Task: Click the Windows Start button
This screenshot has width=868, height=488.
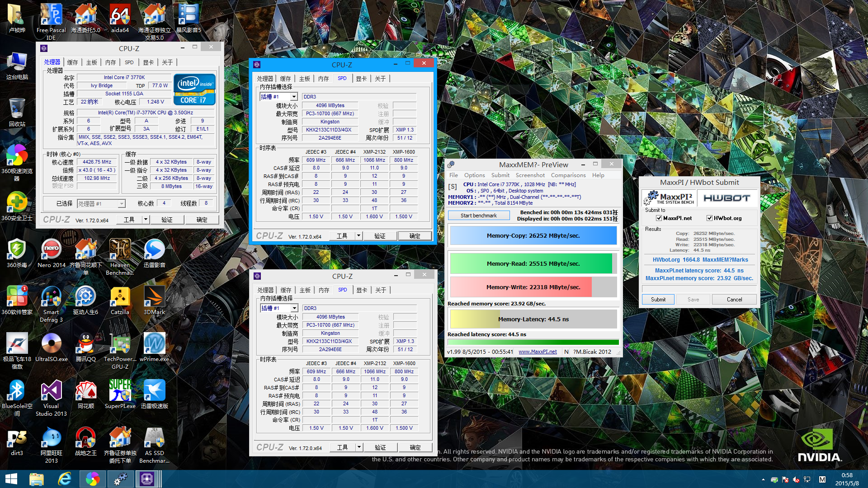Action: pyautogui.click(x=11, y=479)
